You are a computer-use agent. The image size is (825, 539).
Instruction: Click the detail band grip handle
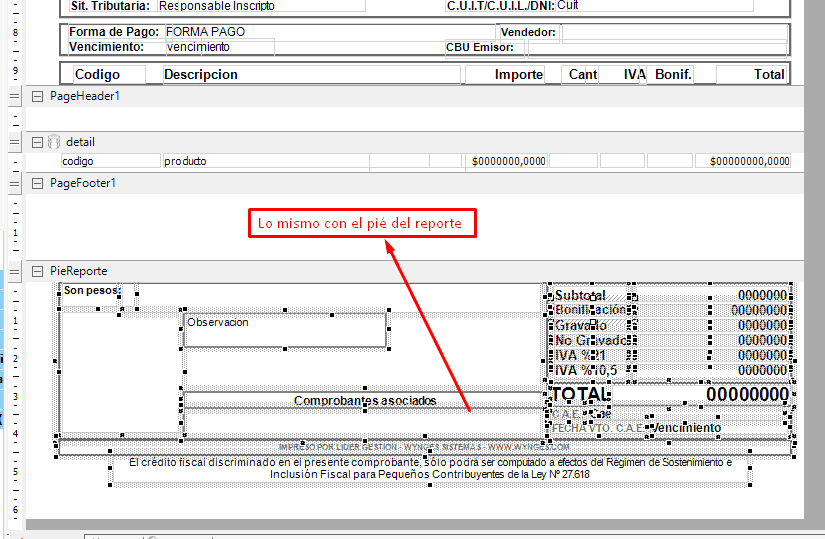point(14,142)
